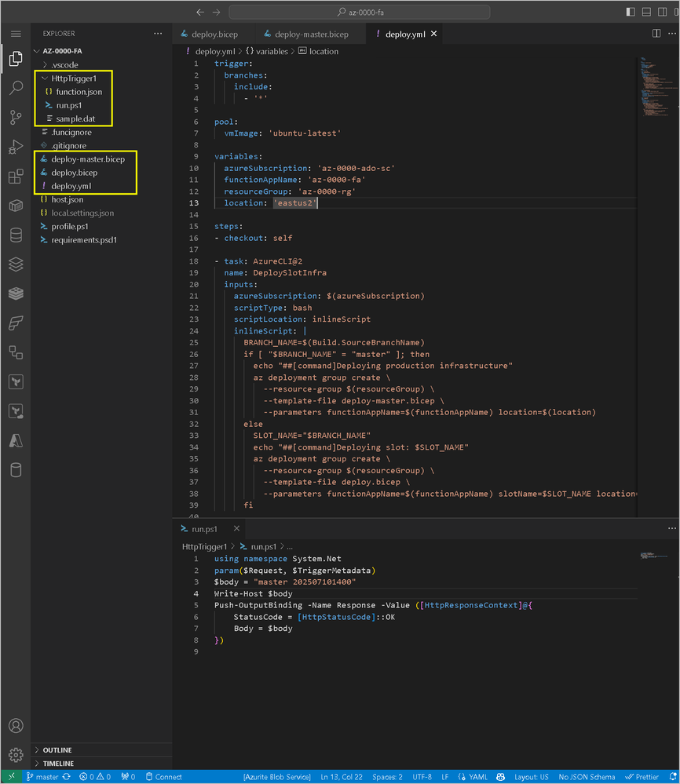Open Run and Debug view icon
The height and width of the screenshot is (784, 680).
[x=16, y=147]
